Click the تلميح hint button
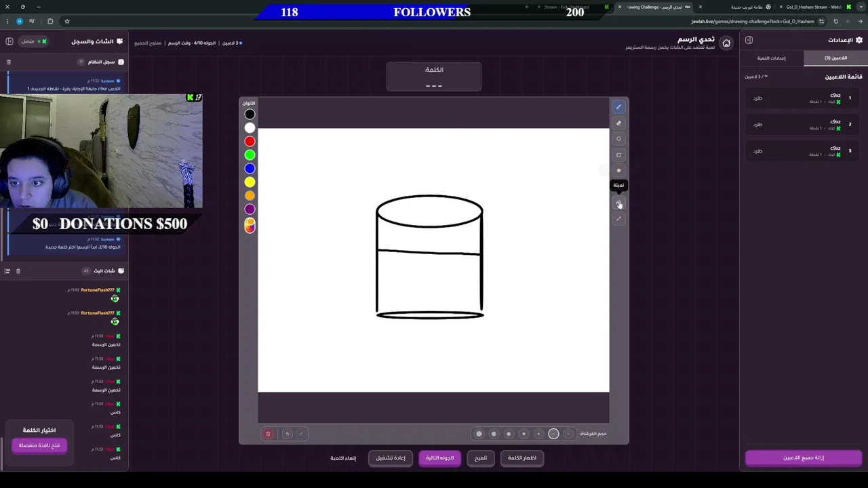 pyautogui.click(x=481, y=458)
